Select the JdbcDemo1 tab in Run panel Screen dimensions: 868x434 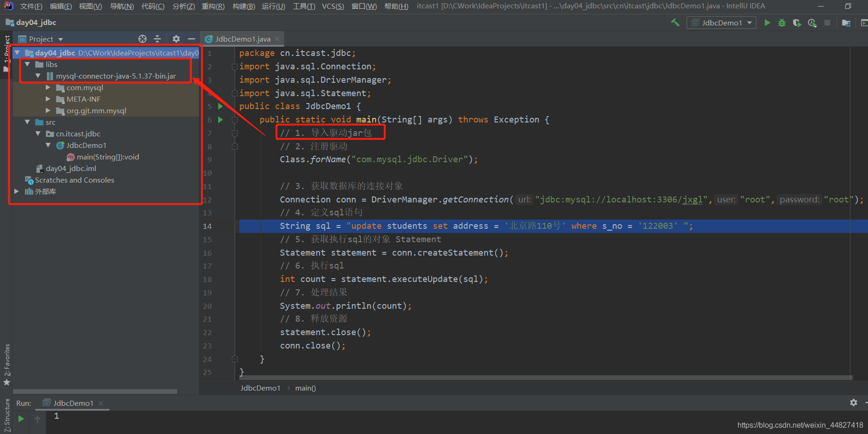(x=73, y=403)
